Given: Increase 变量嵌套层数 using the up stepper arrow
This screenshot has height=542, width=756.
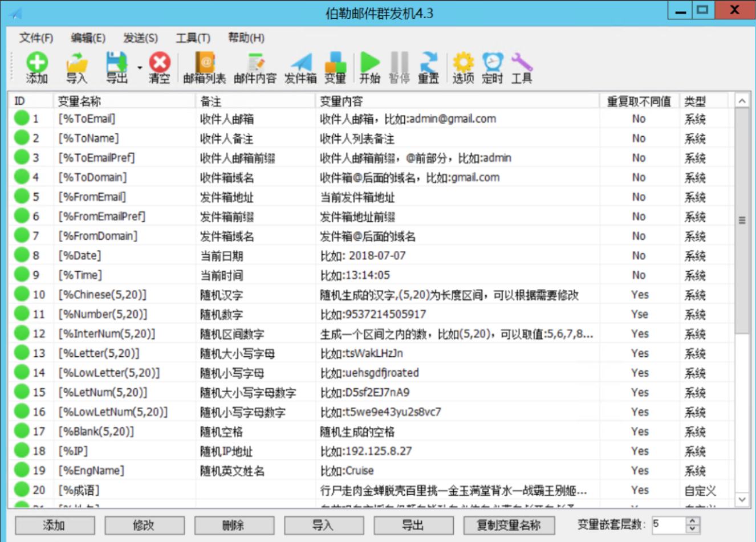Looking at the screenshot, I should click(x=692, y=521).
